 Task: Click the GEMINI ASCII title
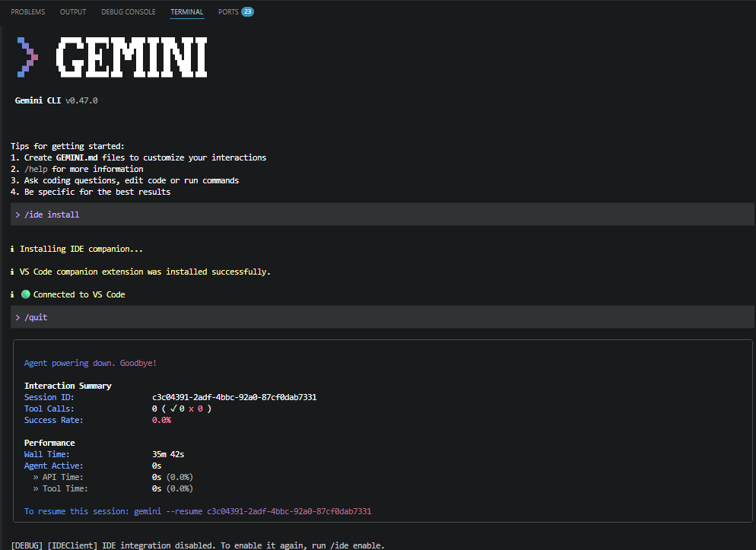click(x=132, y=57)
